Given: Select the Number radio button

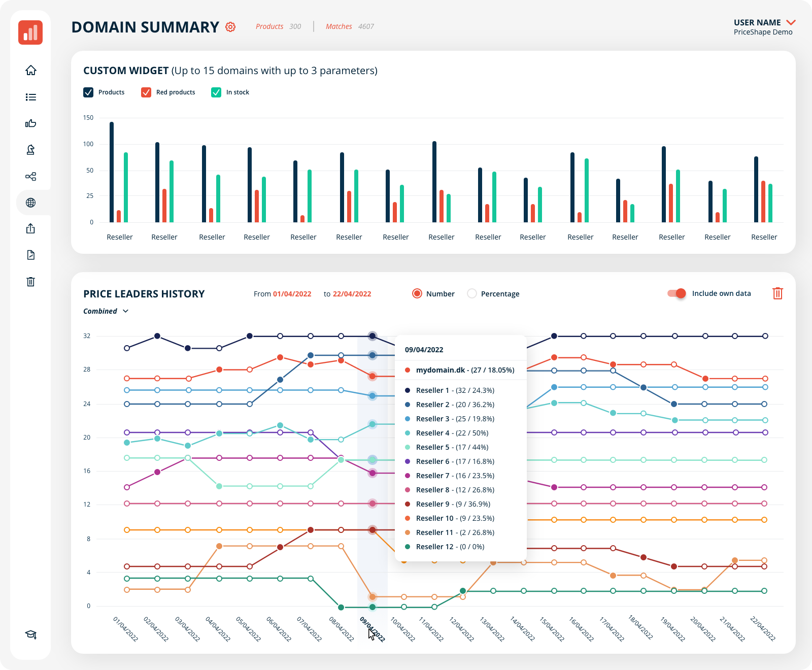Looking at the screenshot, I should point(417,294).
